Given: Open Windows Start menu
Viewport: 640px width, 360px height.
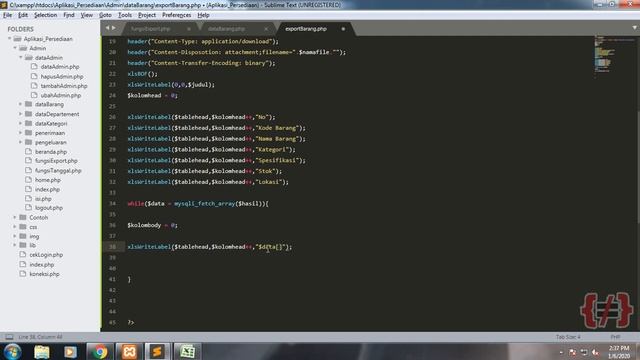Looking at the screenshot, I should point(12,351).
